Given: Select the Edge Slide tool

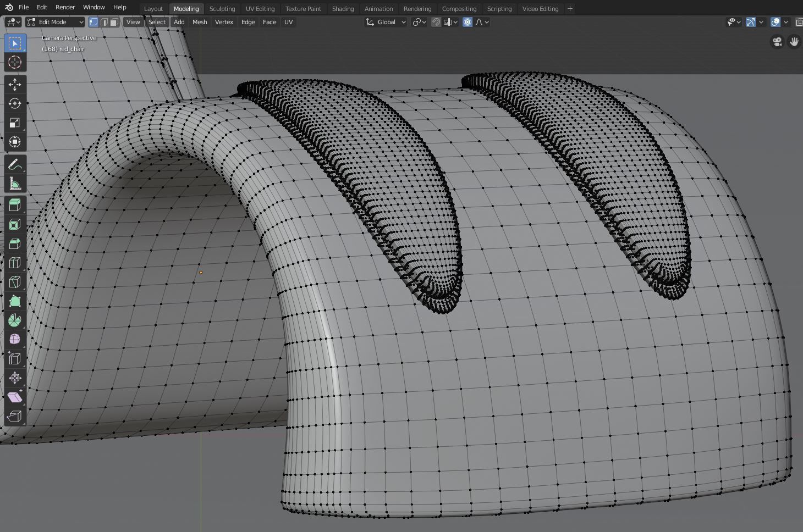Looking at the screenshot, I should click(15, 359).
